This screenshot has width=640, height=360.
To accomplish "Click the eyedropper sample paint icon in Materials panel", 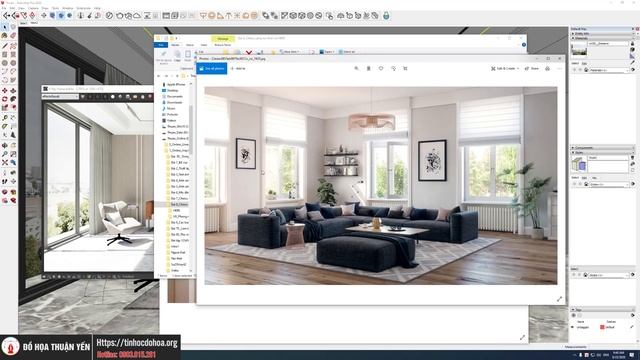I will [x=633, y=62].
